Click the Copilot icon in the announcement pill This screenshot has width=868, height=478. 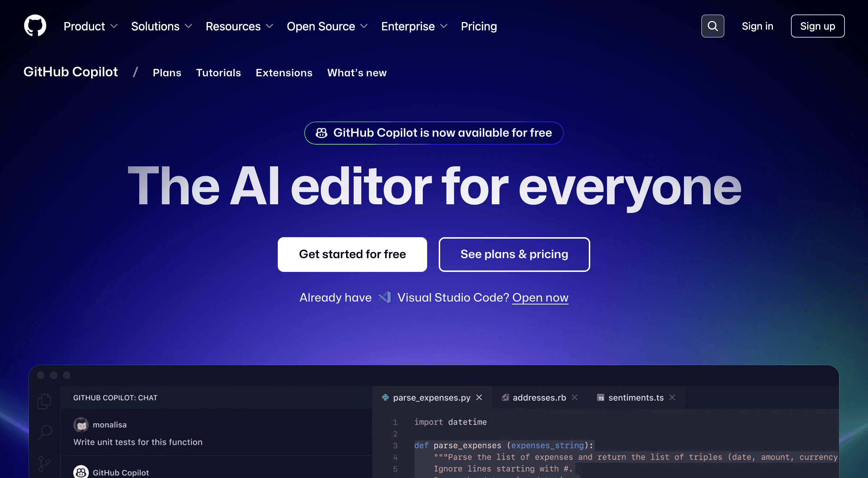[321, 133]
